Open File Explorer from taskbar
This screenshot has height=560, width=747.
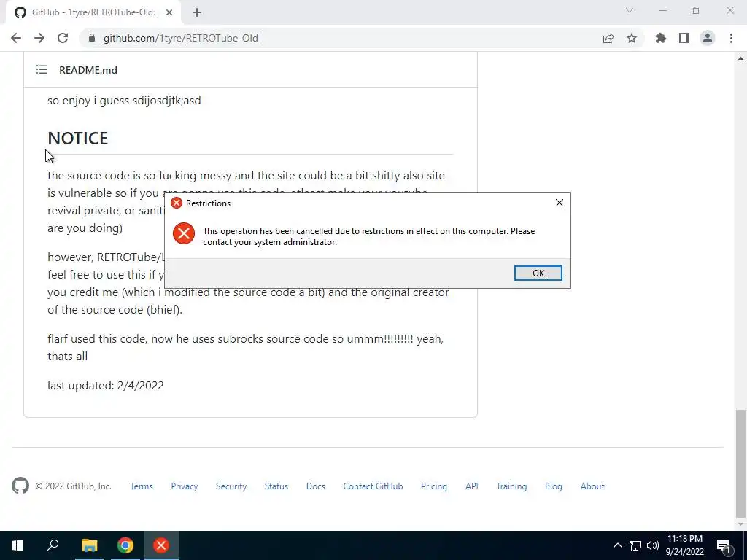[x=89, y=545]
